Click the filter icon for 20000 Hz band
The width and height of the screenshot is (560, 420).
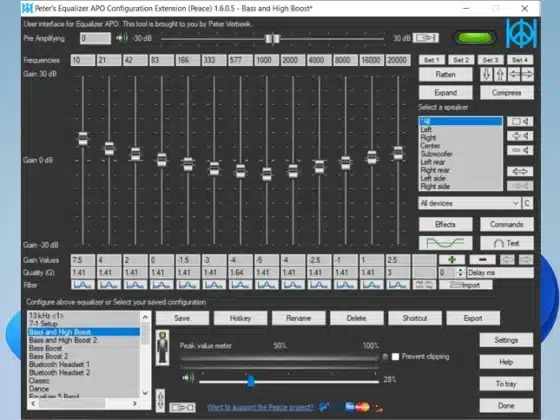[398, 285]
